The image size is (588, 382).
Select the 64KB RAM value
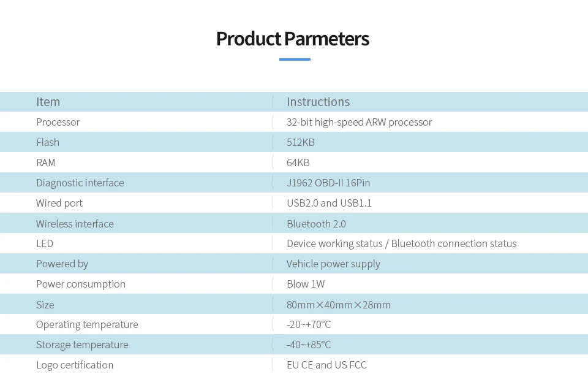(298, 162)
